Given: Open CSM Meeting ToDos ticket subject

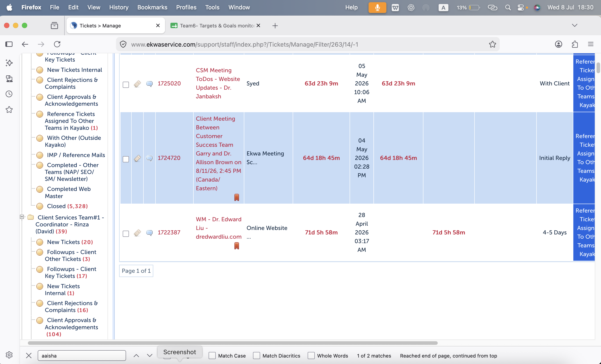Looking at the screenshot, I should [218, 83].
